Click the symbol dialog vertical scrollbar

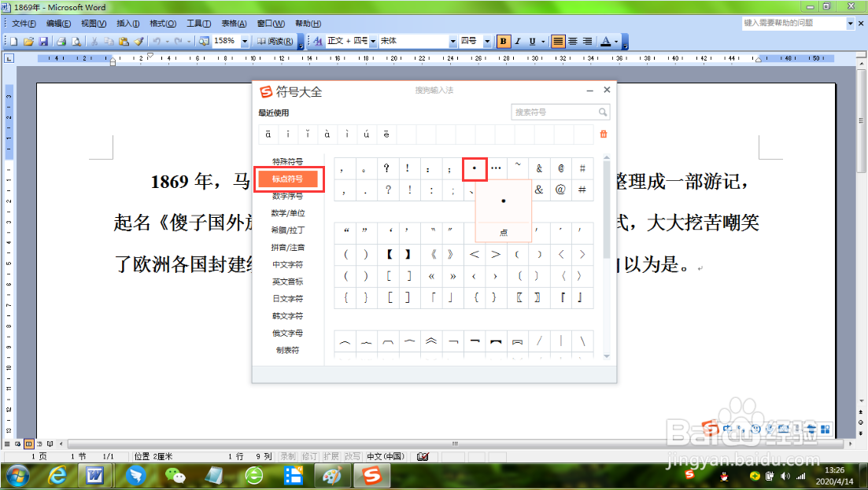tap(607, 210)
